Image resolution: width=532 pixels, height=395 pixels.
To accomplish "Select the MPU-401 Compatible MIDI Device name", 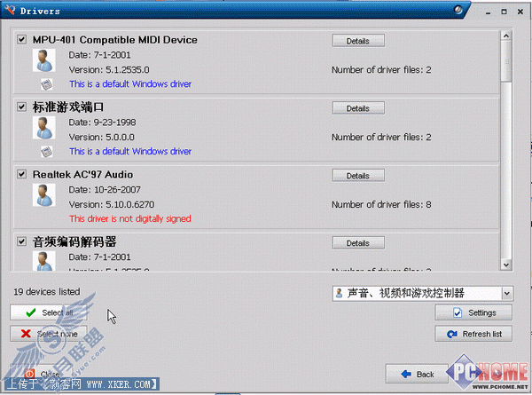I will [x=115, y=40].
